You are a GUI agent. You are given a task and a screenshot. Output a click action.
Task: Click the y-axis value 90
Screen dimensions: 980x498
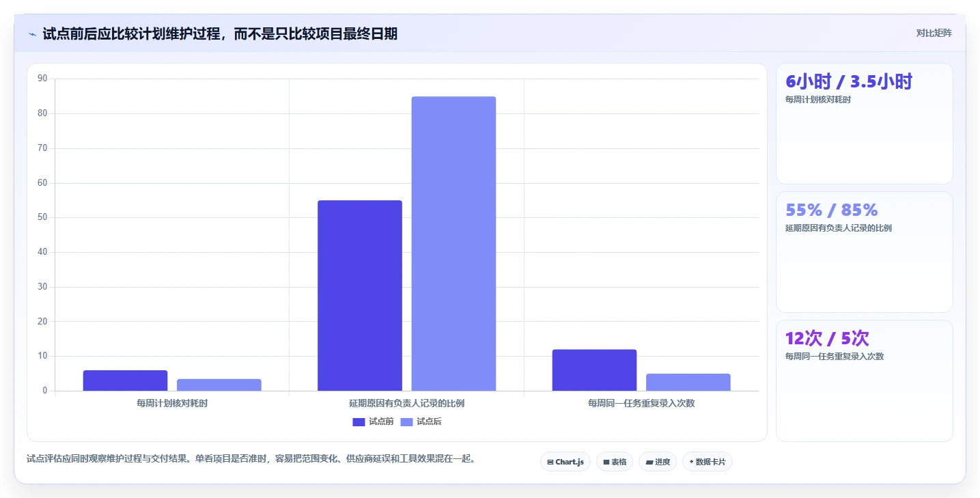pos(42,79)
